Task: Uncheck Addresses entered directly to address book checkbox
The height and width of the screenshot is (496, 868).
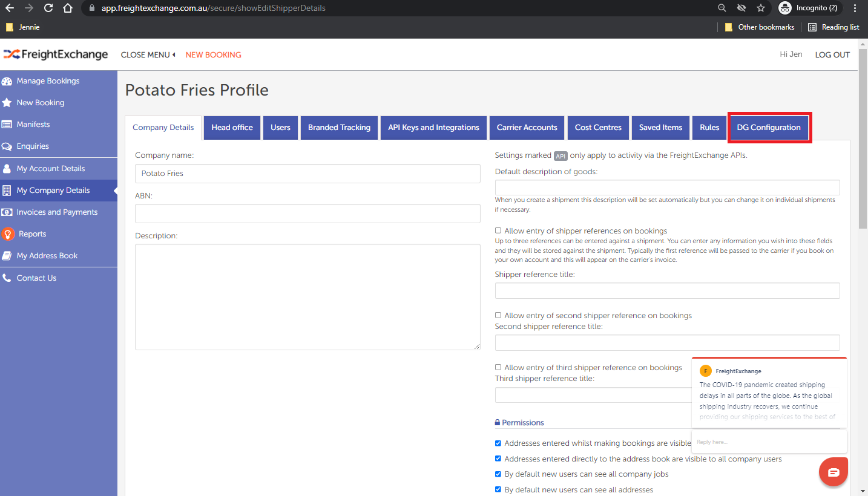Action: [x=498, y=458]
